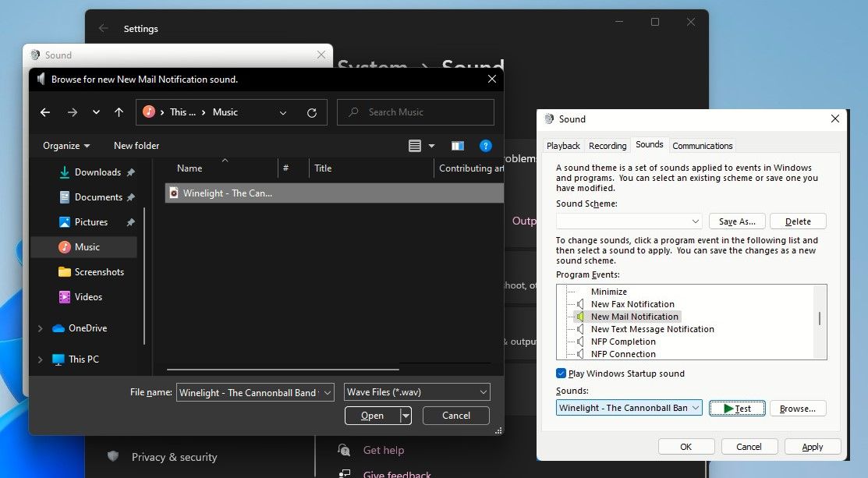Image resolution: width=868 pixels, height=478 pixels.
Task: Open Privacy & security in Settings
Action: [174, 457]
